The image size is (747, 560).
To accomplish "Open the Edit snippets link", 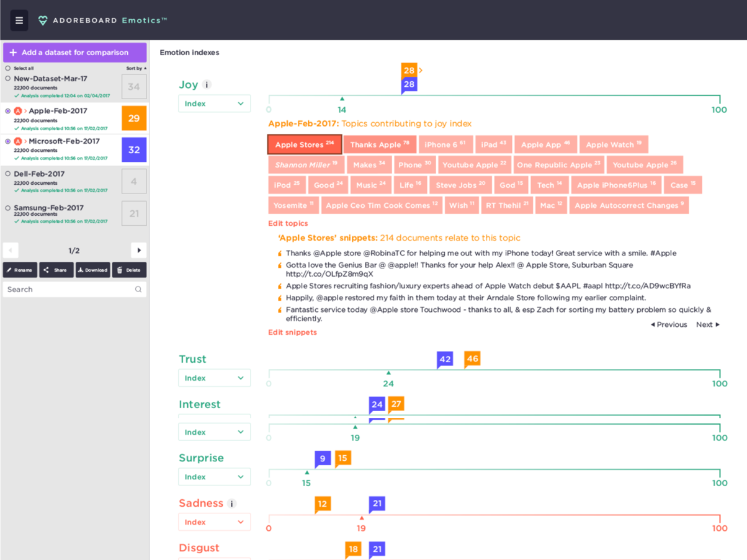I will pos(292,332).
